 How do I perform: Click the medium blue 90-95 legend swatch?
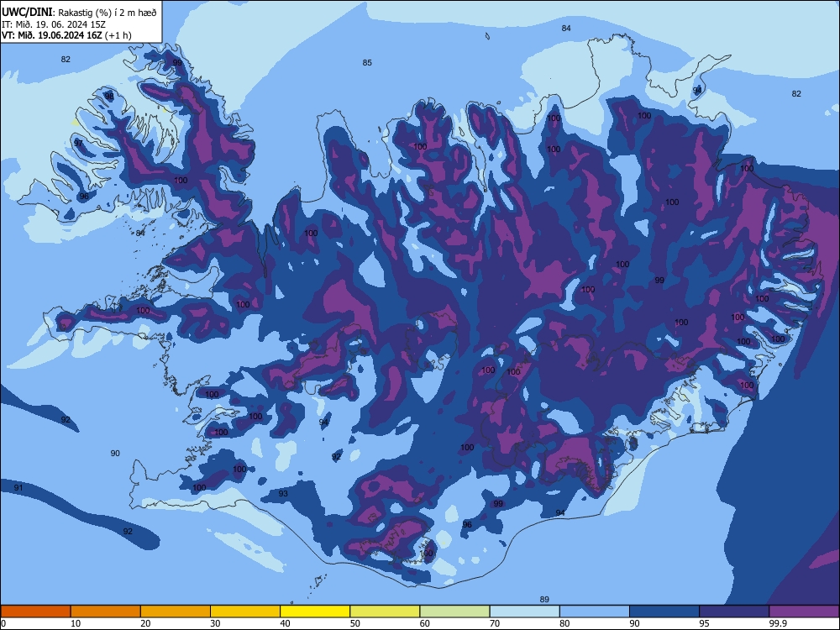(x=664, y=612)
